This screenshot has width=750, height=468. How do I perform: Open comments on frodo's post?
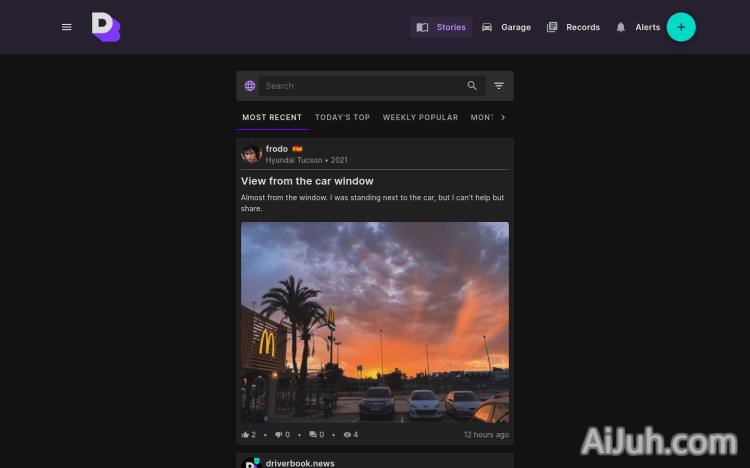[x=313, y=435]
